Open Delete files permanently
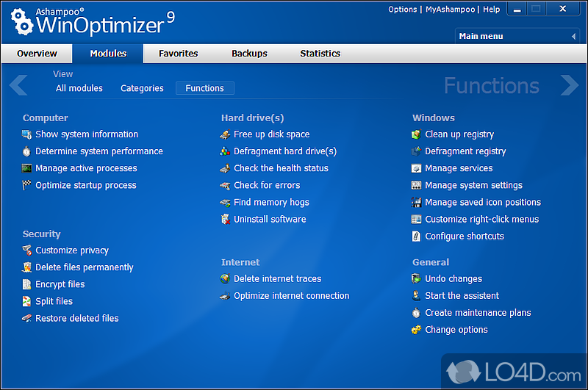 [x=85, y=267]
